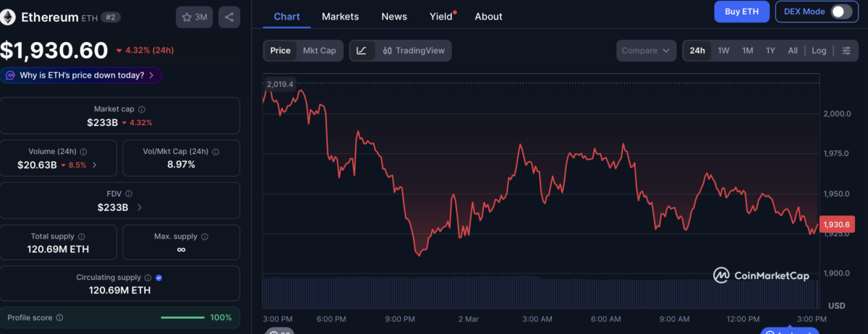Select the All time range
The image size is (868, 334).
(x=793, y=51)
